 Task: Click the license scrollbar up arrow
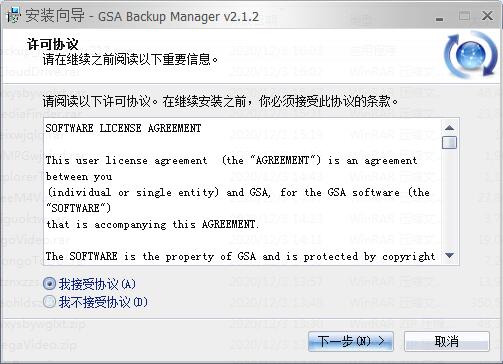449,127
